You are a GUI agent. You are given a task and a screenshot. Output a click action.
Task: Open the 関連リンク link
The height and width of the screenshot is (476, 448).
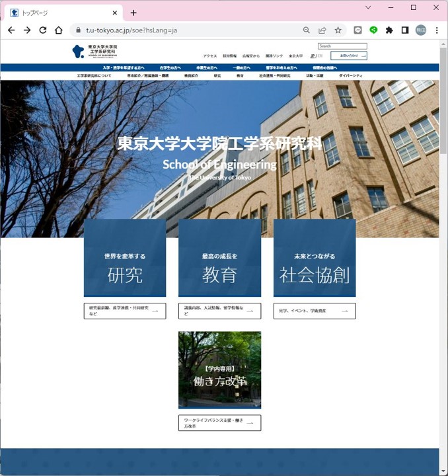click(274, 56)
